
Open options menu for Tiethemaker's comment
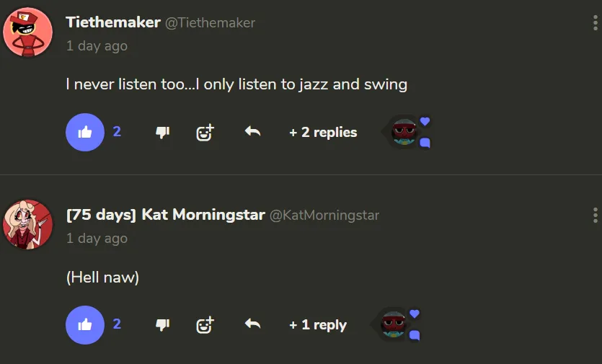tap(595, 22)
